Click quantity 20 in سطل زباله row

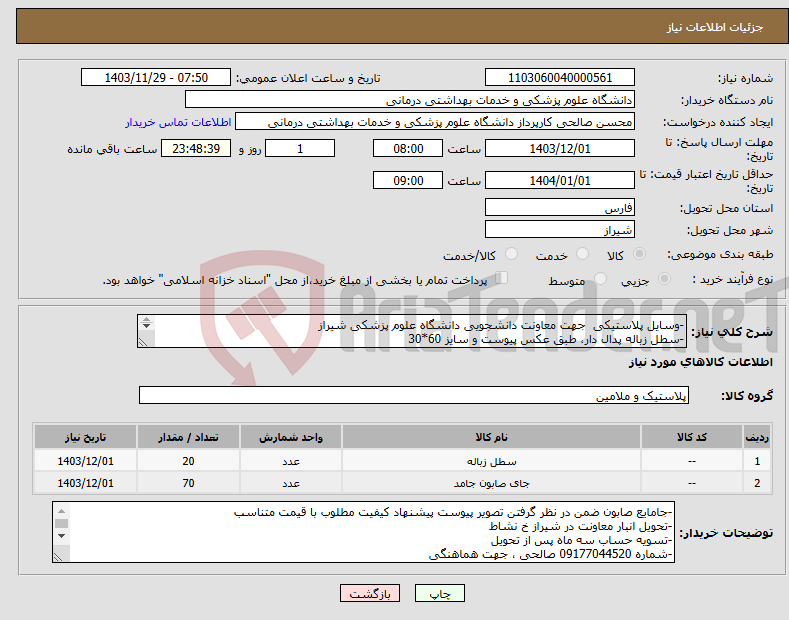tap(188, 461)
